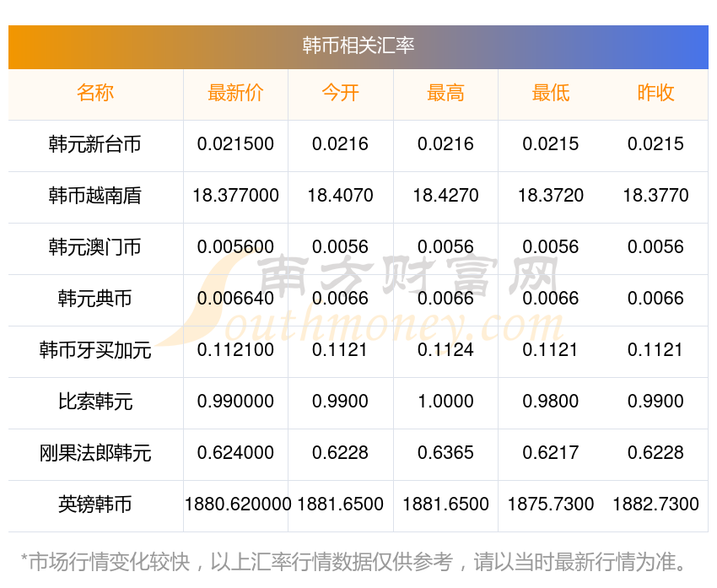Click the 刚果法郎韩元 row label

point(95,453)
